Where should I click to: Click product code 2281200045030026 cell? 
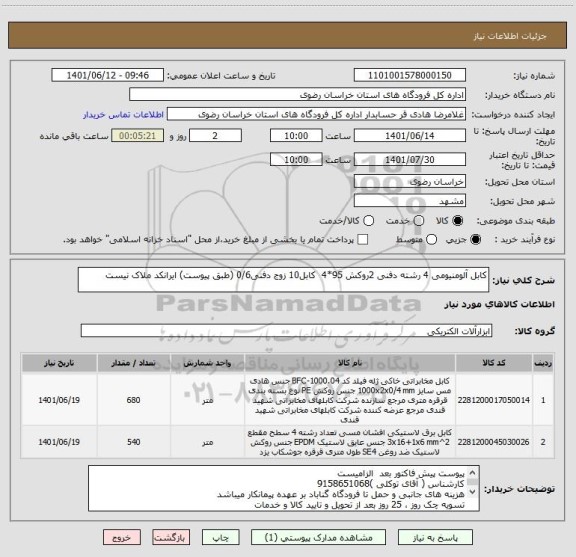pos(494,442)
